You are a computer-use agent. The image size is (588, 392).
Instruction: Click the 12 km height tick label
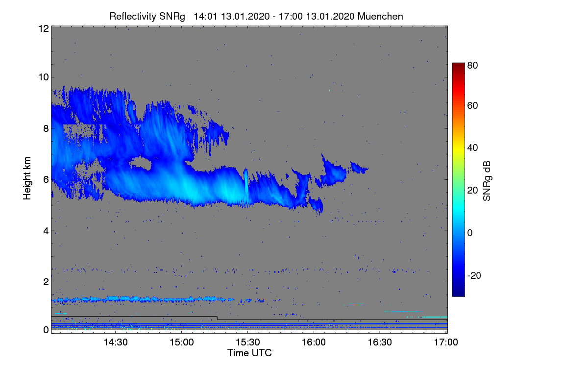(43, 28)
